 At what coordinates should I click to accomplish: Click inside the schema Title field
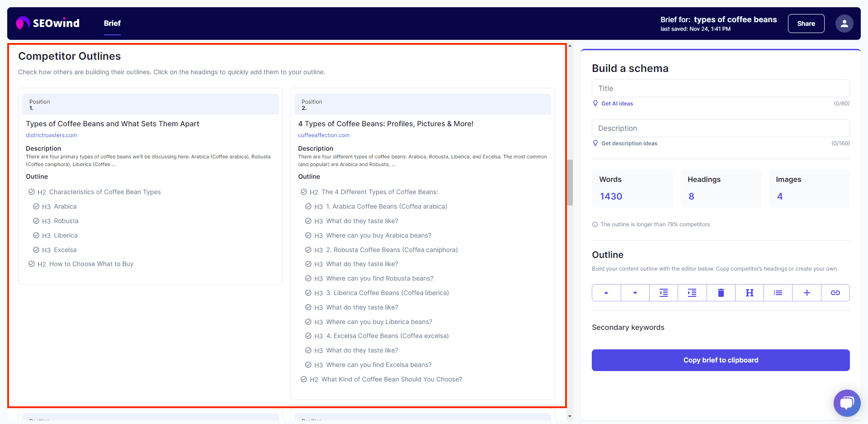click(720, 88)
